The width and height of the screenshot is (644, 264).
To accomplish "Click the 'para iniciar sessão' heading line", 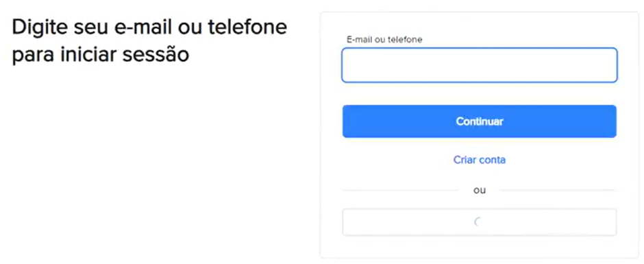I will 101,54.
